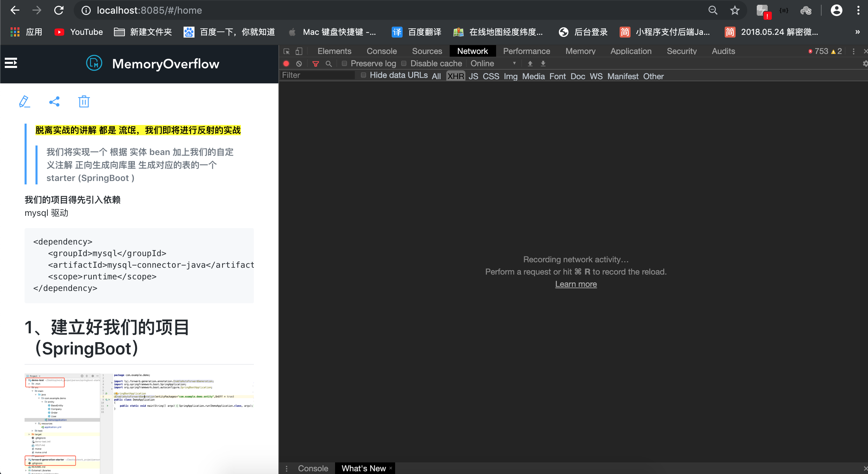Open the 百度翻译 bookmark
This screenshot has height=474, width=868.
coord(416,32)
